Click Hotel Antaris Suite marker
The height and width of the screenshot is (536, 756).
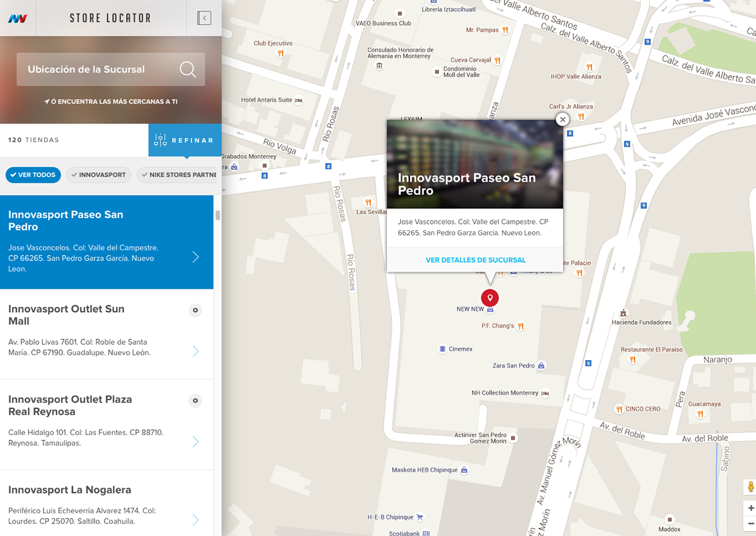[299, 100]
